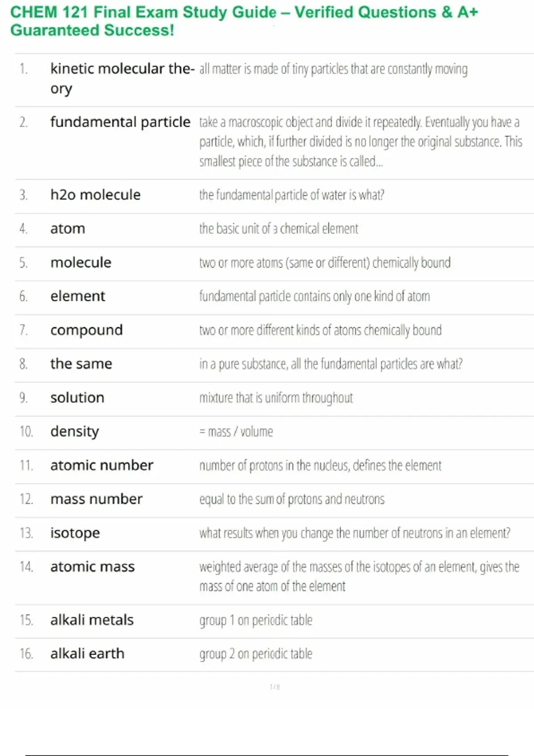The image size is (534, 756).
Task: Click the page number indicator 1/8
Action: pyautogui.click(x=275, y=687)
